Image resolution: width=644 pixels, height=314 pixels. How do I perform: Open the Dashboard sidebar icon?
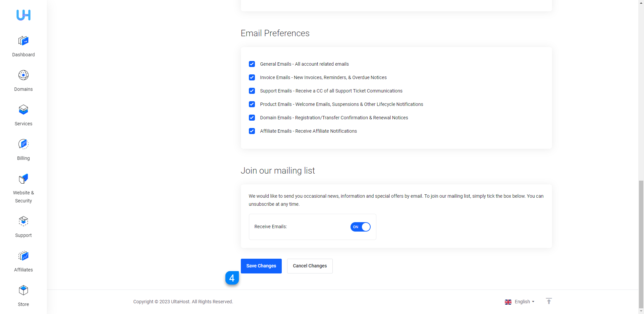pos(23,41)
